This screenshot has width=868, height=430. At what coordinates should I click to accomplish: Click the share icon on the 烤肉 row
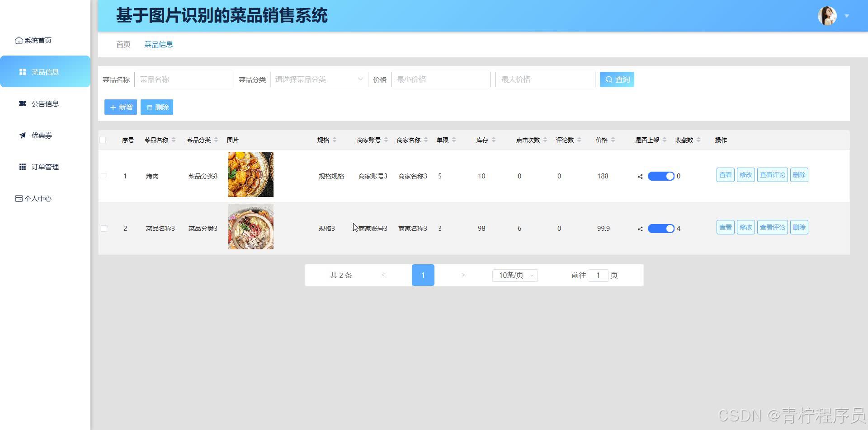coord(639,176)
